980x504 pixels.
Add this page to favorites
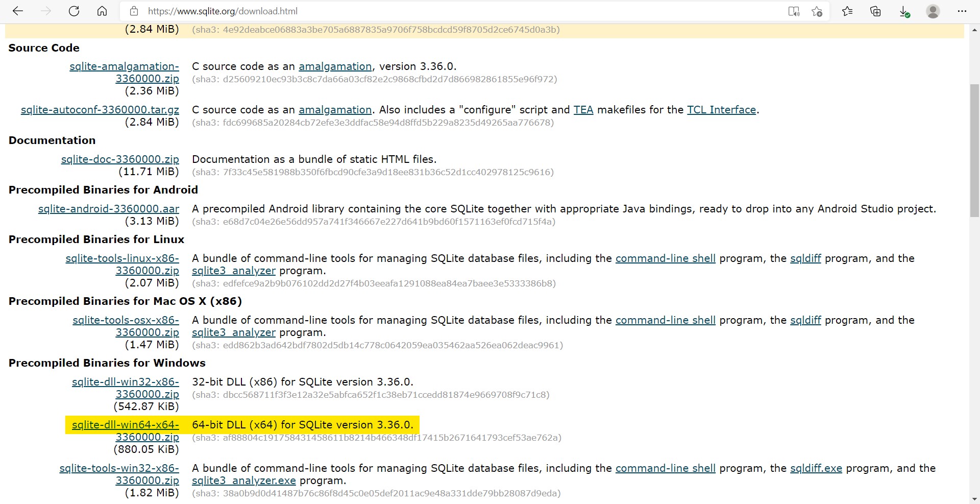[x=817, y=11]
